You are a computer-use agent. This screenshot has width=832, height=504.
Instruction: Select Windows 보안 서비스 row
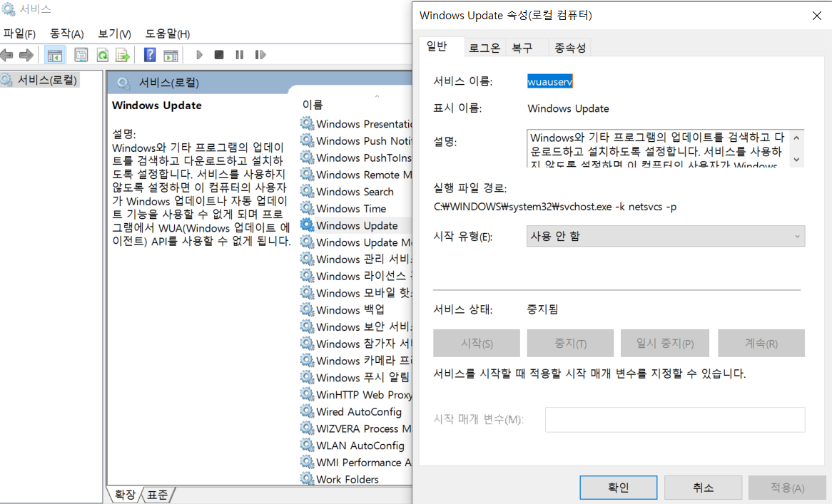(x=355, y=327)
